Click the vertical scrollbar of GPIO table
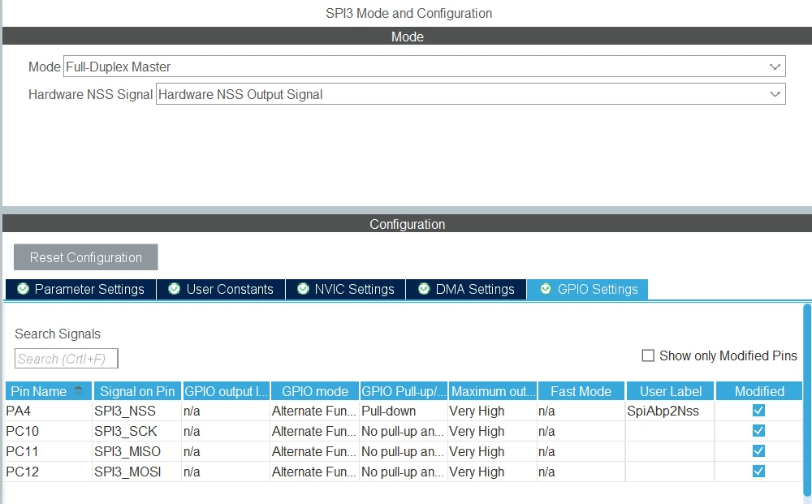812x504 pixels. (x=807, y=400)
